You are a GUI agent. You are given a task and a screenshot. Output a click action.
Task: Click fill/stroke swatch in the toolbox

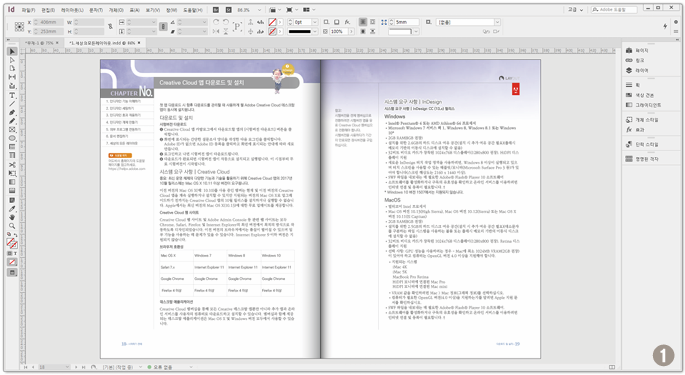pyautogui.click(x=12, y=243)
